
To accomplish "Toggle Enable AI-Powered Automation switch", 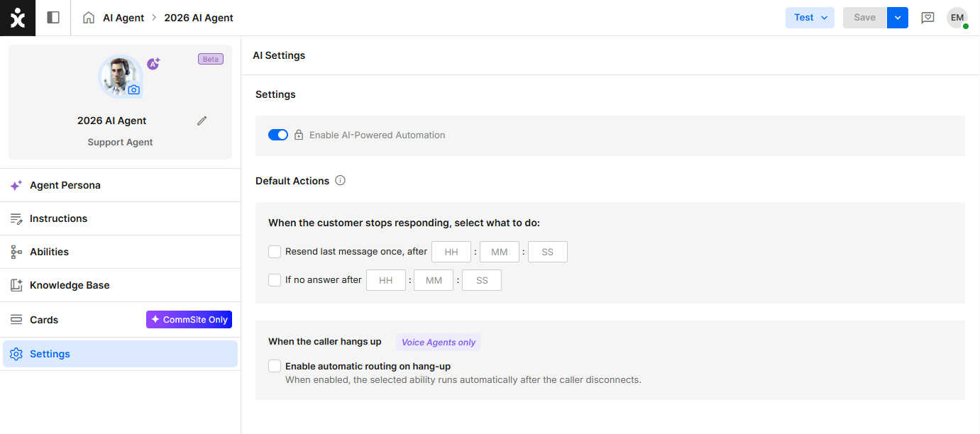I will pos(278,135).
